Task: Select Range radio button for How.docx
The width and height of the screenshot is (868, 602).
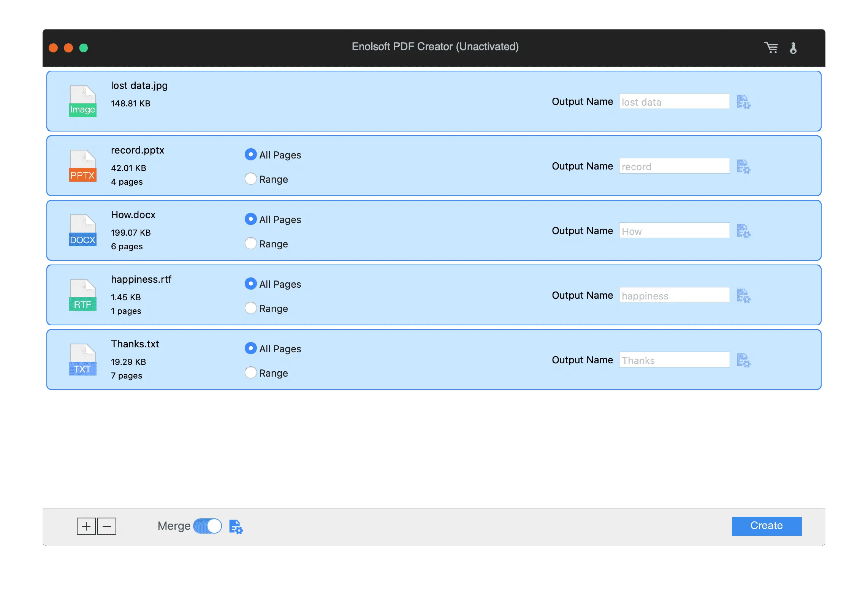Action: pos(251,243)
